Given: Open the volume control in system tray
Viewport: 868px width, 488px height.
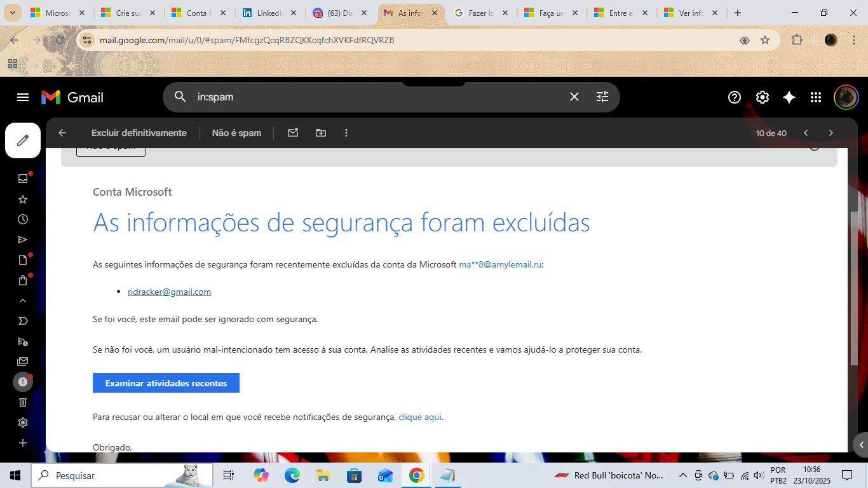Looking at the screenshot, I should click(x=758, y=475).
